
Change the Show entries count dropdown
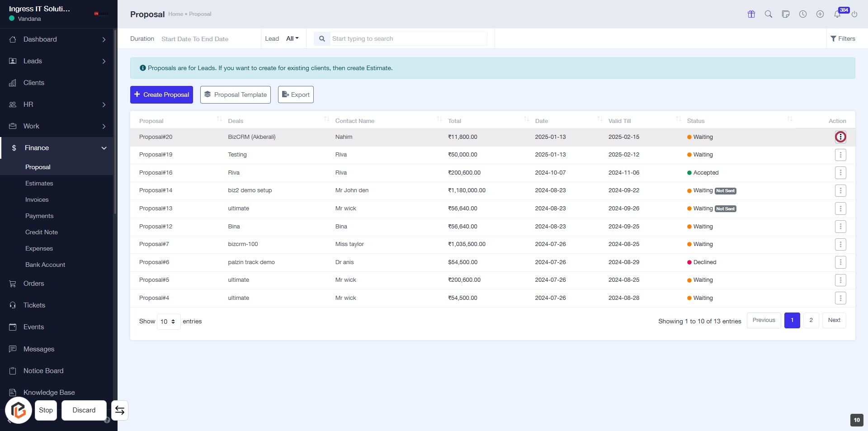coord(168,322)
